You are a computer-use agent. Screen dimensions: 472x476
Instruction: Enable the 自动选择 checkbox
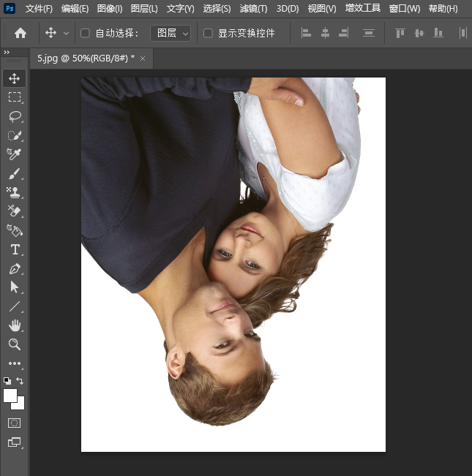(x=85, y=33)
